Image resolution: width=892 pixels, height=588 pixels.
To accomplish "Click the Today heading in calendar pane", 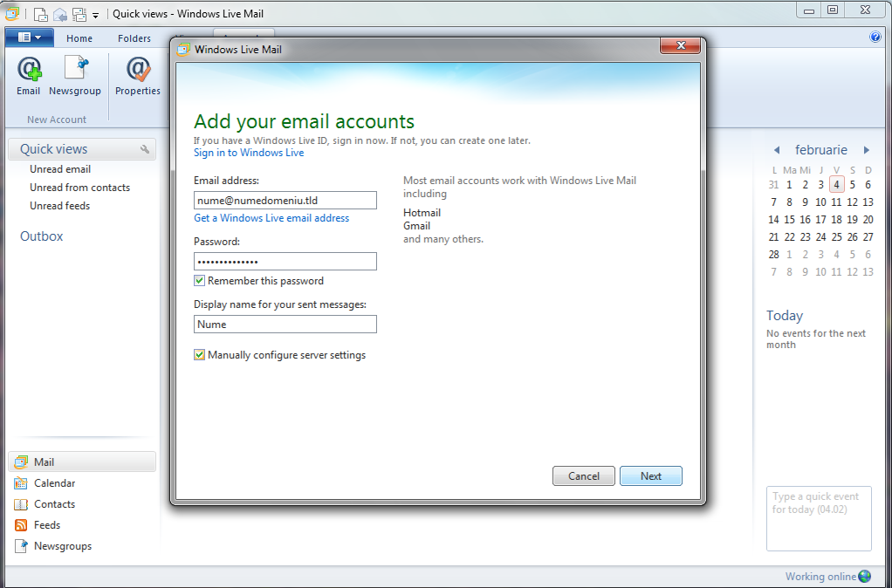I will pos(785,316).
